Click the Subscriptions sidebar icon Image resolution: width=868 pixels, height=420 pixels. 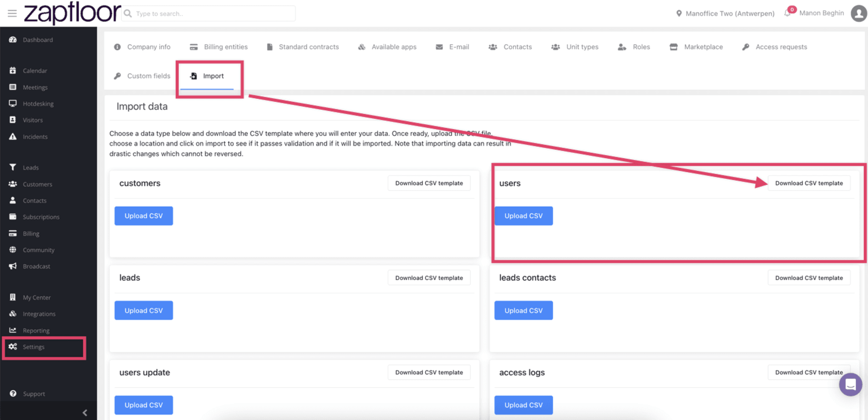[x=13, y=217]
